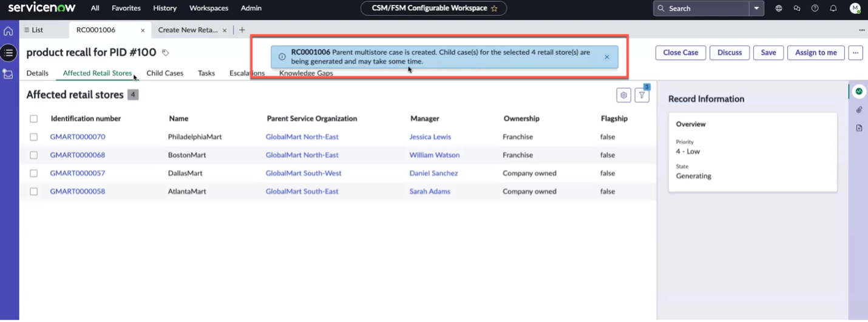Open the help question mark icon
The width and height of the screenshot is (868, 322).
pyautogui.click(x=815, y=8)
